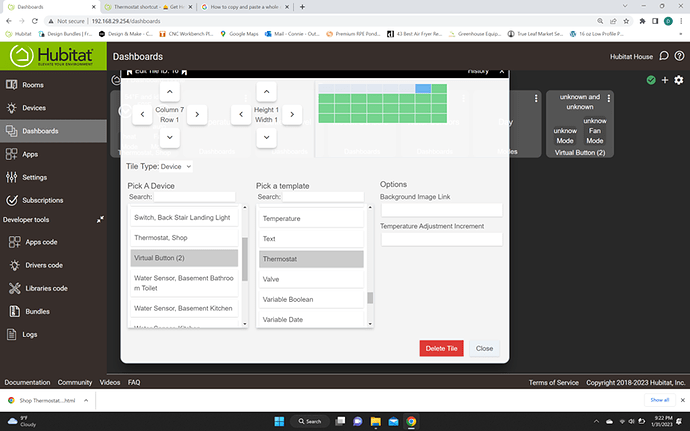
Task: Open tile History
Action: pyautogui.click(x=478, y=71)
